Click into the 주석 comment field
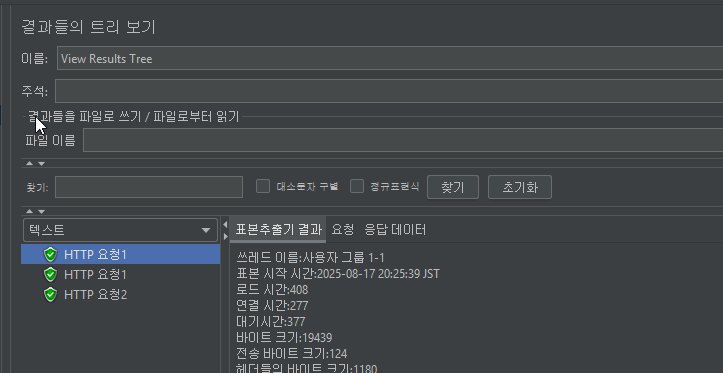 pyautogui.click(x=389, y=91)
